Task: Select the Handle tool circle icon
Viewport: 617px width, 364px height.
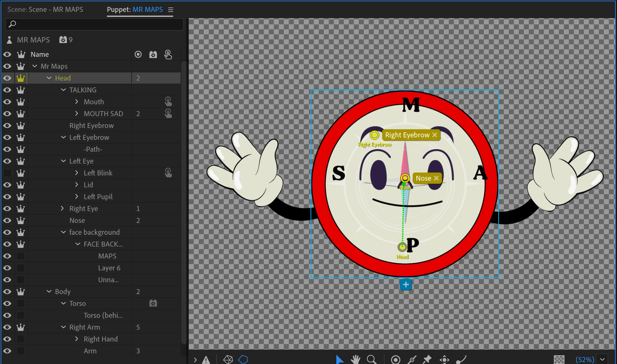Action: [395, 359]
